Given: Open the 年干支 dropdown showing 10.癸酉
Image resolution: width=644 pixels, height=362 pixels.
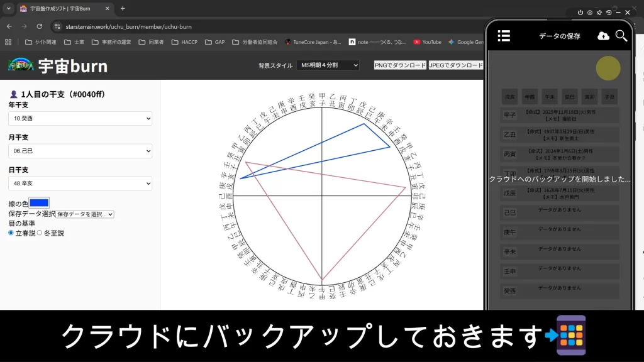Looking at the screenshot, I should tap(80, 118).
